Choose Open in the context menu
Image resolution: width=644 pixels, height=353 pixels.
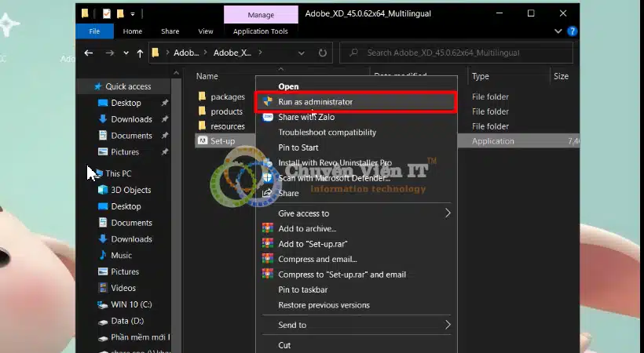click(x=357, y=86)
